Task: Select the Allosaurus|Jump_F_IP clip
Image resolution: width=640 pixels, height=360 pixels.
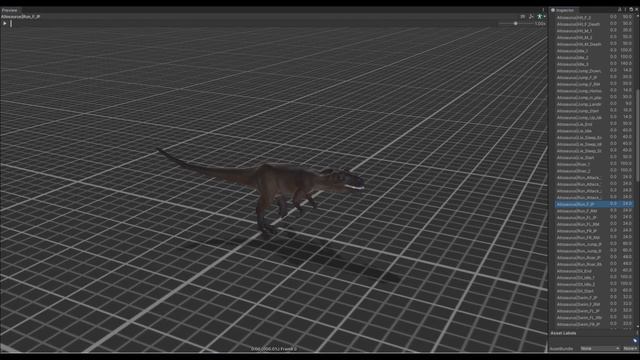Action: (x=594, y=77)
